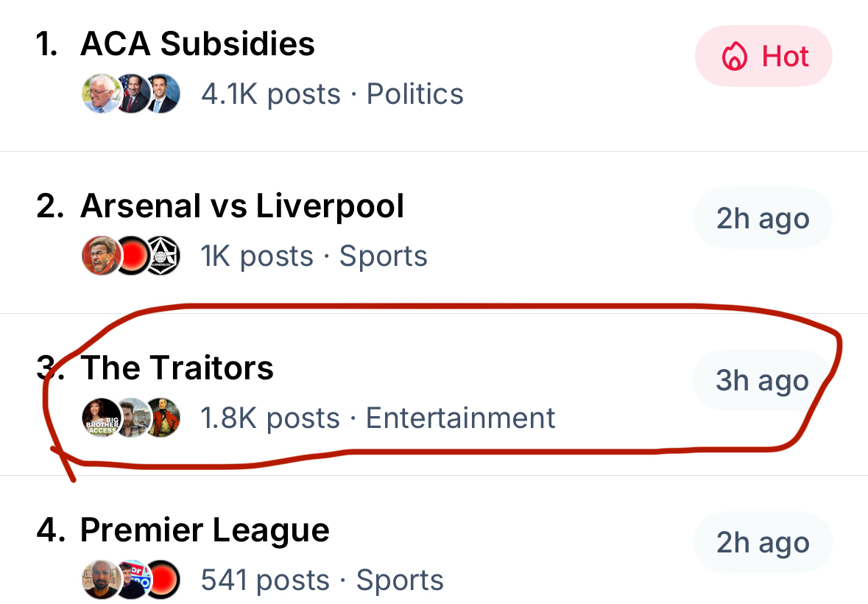Click the 1.8K posts · Entertainment text
Image resolution: width=868 pixels, height=604 pixels.
point(378,418)
